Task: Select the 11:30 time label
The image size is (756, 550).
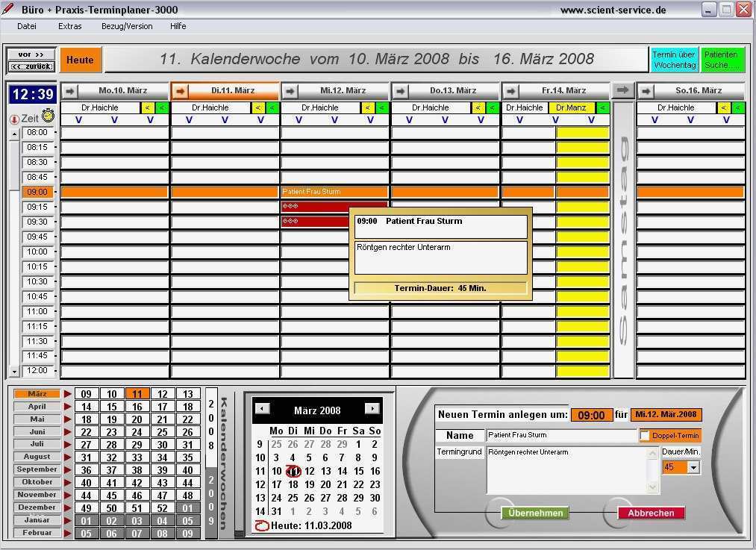Action: click(37, 341)
